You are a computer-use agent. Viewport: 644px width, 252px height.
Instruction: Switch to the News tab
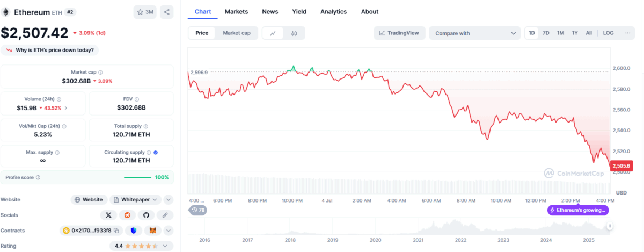pos(270,11)
